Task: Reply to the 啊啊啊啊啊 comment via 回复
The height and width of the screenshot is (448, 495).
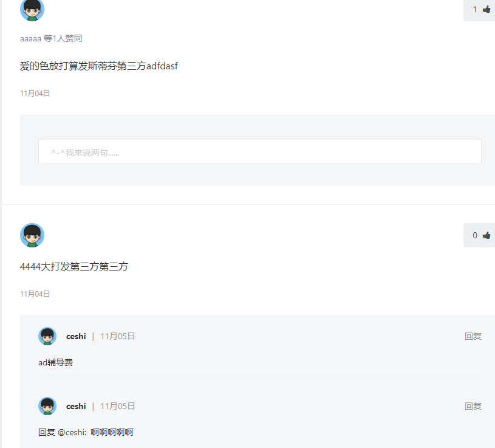Action: [473, 406]
